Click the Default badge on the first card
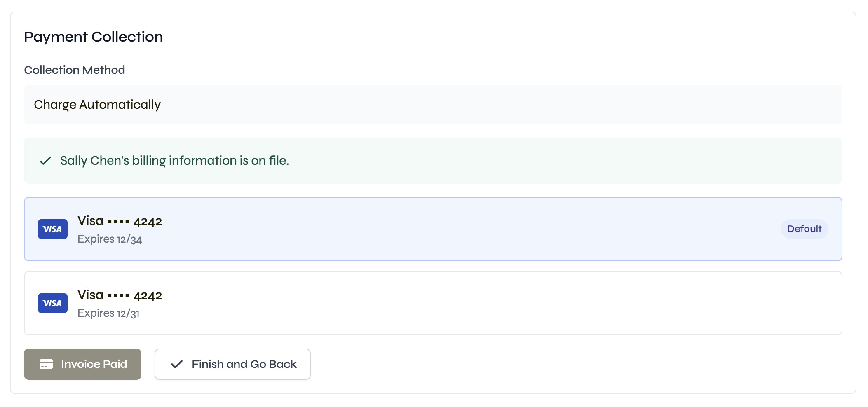Image resolution: width=868 pixels, height=407 pixels. 804,229
